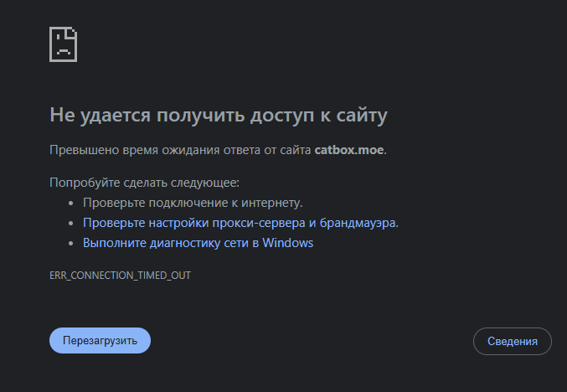The width and height of the screenshot is (567, 392).
Task: Click the sad page error icon
Action: (x=64, y=44)
